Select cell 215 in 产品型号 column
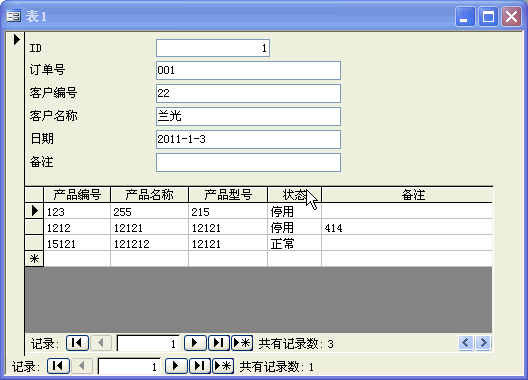 tap(228, 212)
